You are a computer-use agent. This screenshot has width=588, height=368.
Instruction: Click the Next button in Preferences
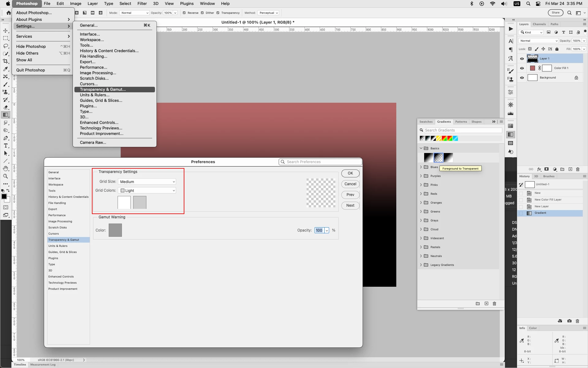click(x=350, y=205)
